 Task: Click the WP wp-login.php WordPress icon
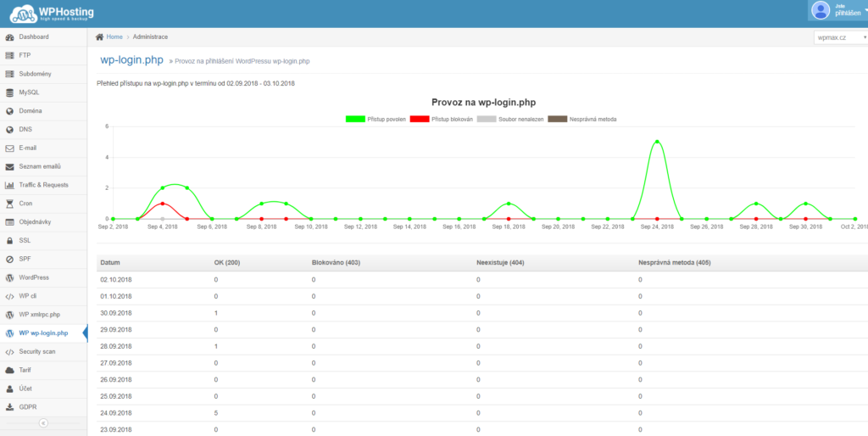click(9, 333)
